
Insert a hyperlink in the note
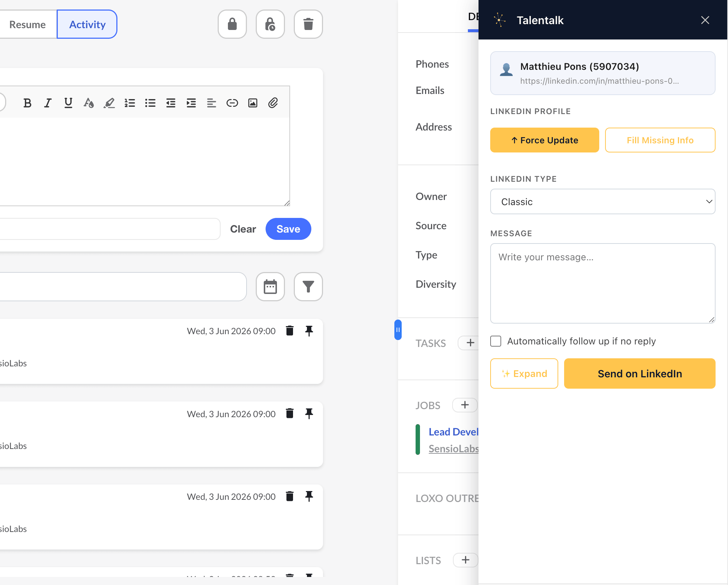tap(232, 103)
